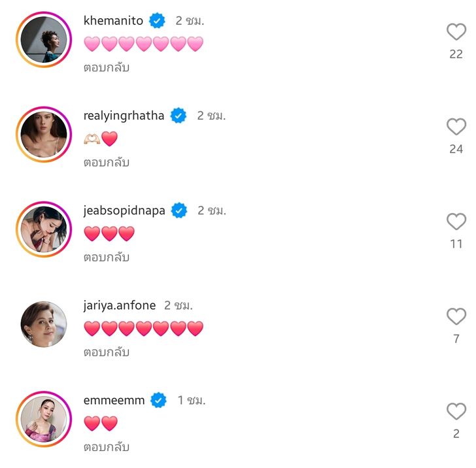Visit the jariya.anfone username link
This screenshot has height=468, width=476.
[x=120, y=305]
